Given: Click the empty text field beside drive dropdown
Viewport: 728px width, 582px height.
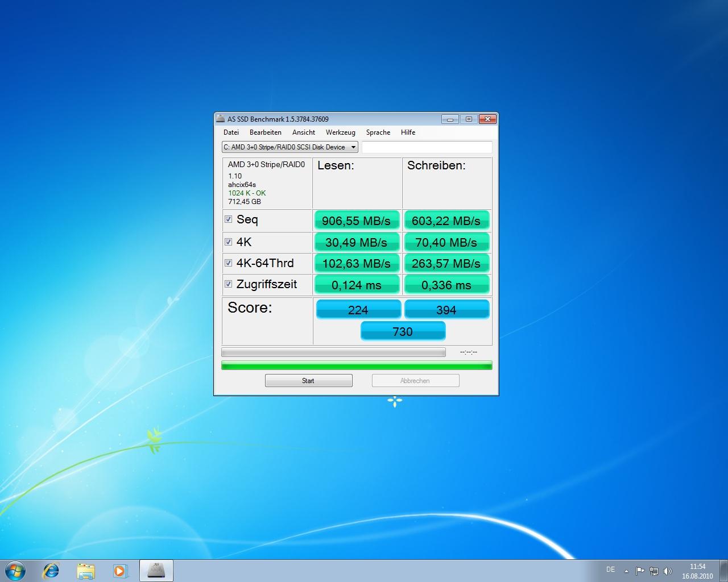Looking at the screenshot, I should pos(427,147).
